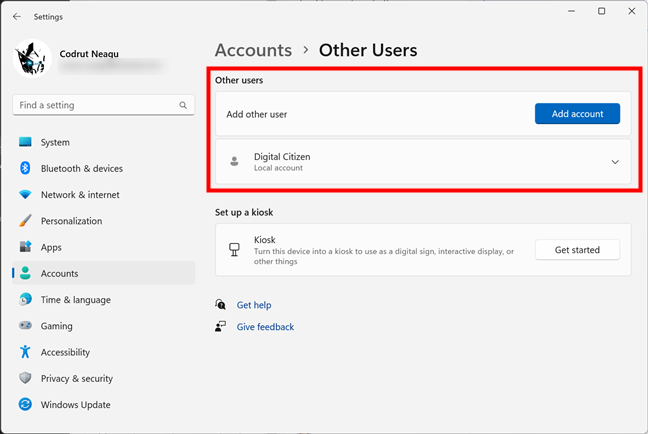Select Personalization in the sidebar

pos(103,221)
